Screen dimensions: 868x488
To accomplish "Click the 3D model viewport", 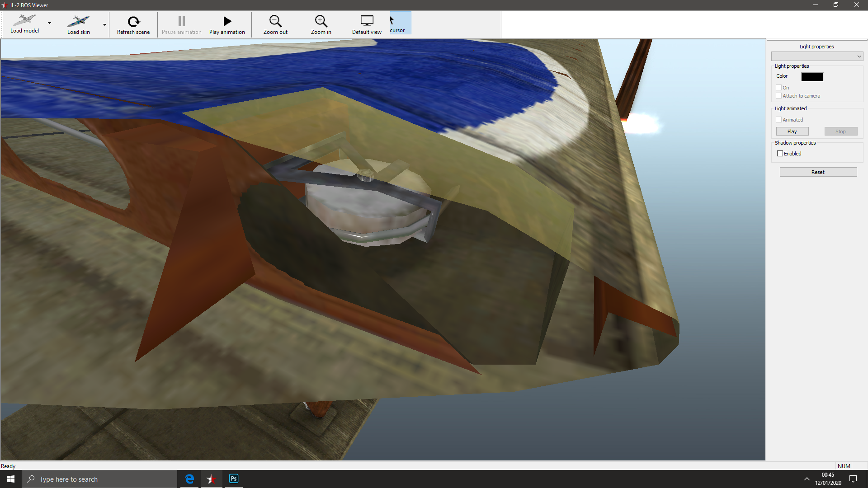I will point(382,249).
